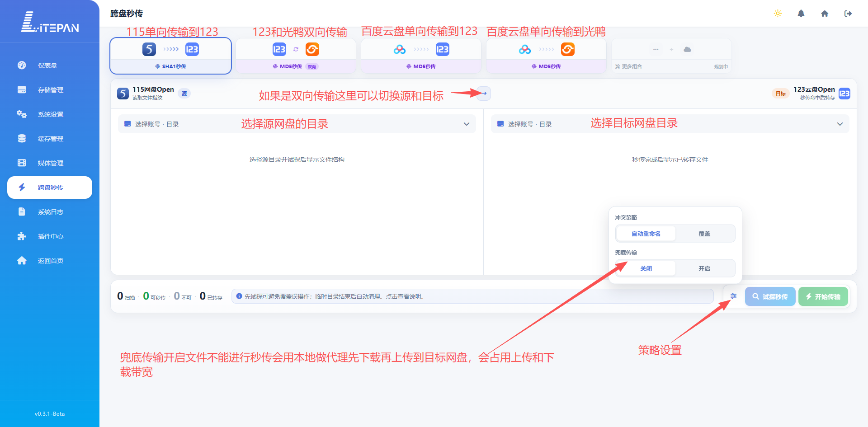Click the source-target swap arrow button

484,94
